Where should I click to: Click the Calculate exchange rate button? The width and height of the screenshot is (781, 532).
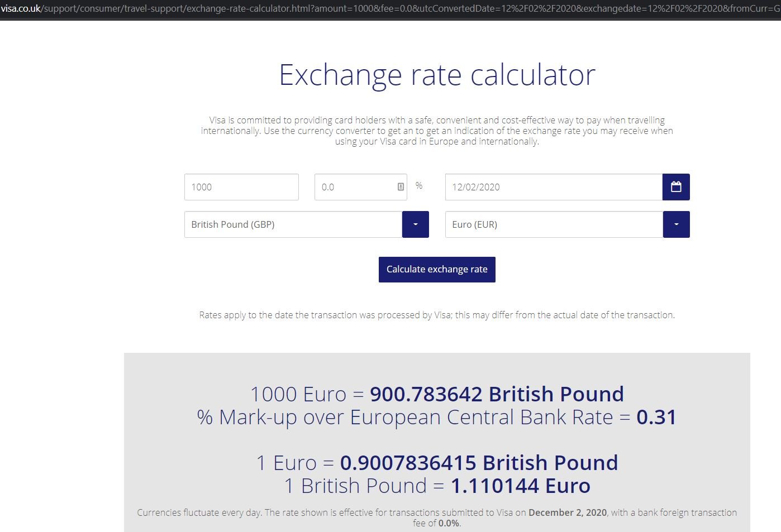(437, 269)
